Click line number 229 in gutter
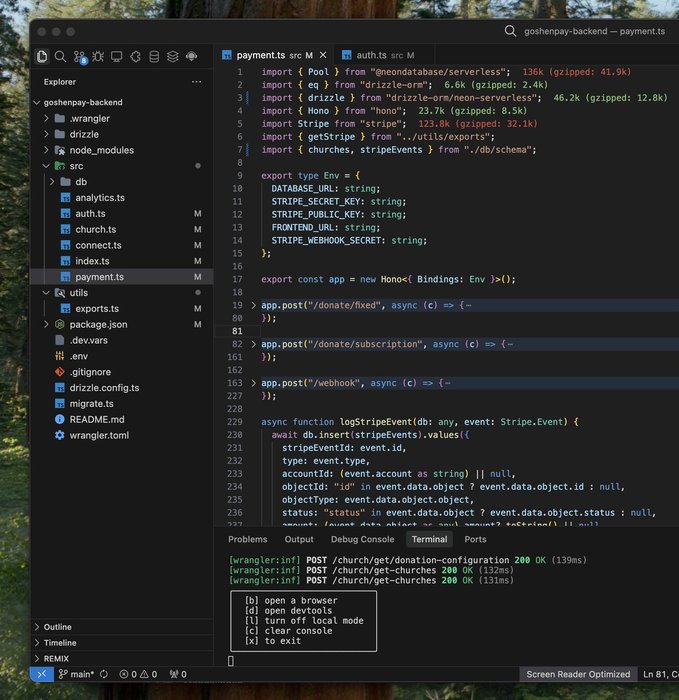The image size is (679, 700). click(x=235, y=422)
